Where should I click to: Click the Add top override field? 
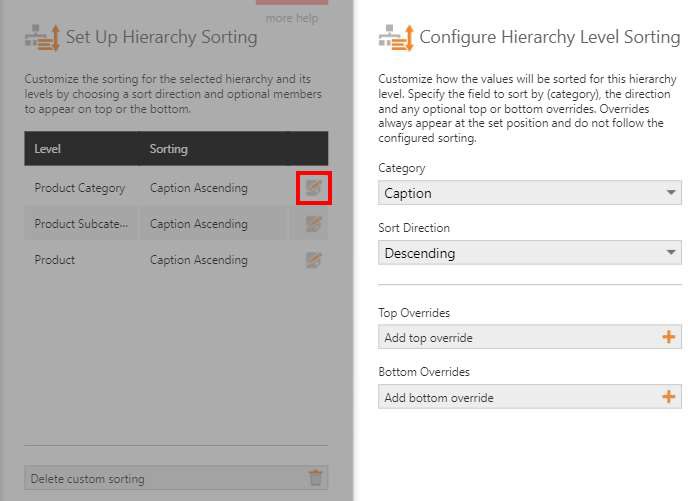530,337
